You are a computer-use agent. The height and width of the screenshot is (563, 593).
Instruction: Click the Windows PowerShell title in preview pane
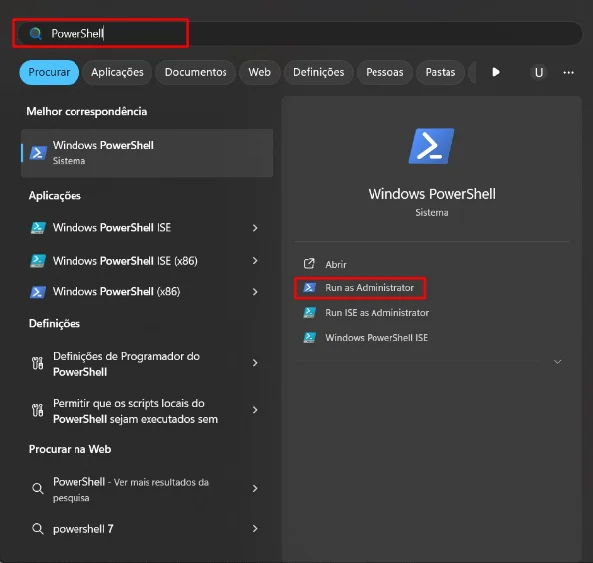coord(432,194)
